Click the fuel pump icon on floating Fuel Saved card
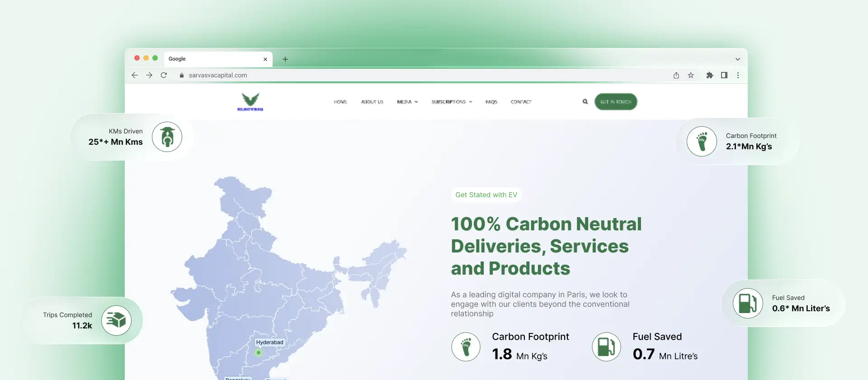868x380 pixels. tap(748, 303)
